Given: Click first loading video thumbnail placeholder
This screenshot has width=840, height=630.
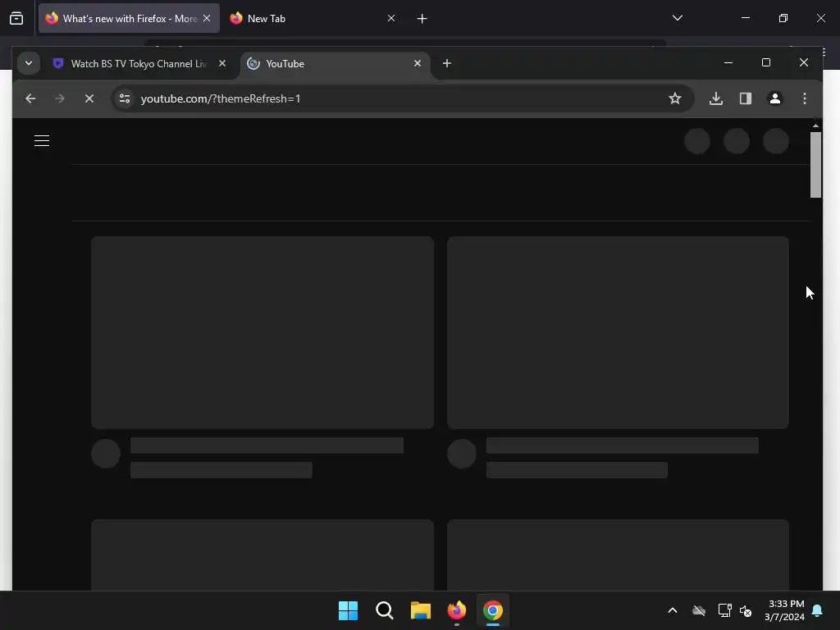Looking at the screenshot, I should coord(262,332).
